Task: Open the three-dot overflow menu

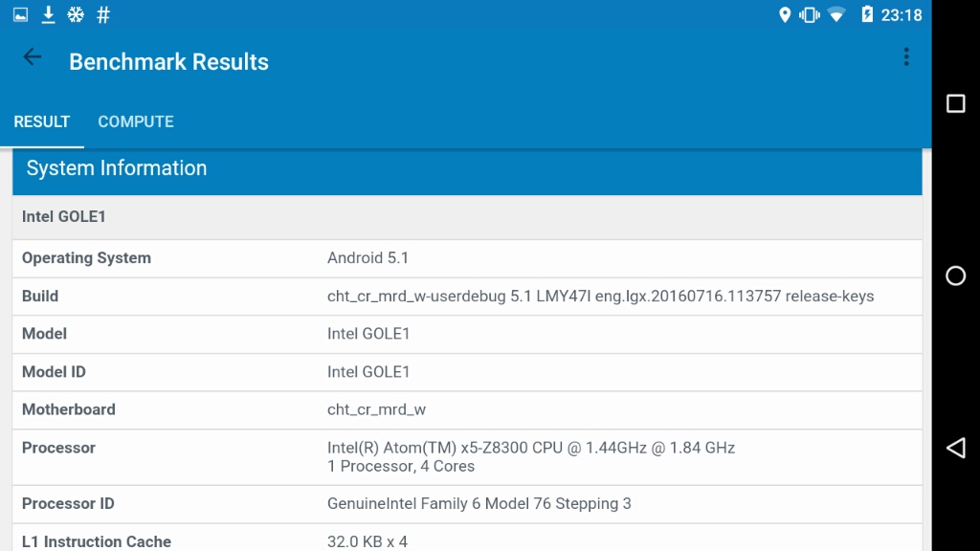Action: click(905, 57)
